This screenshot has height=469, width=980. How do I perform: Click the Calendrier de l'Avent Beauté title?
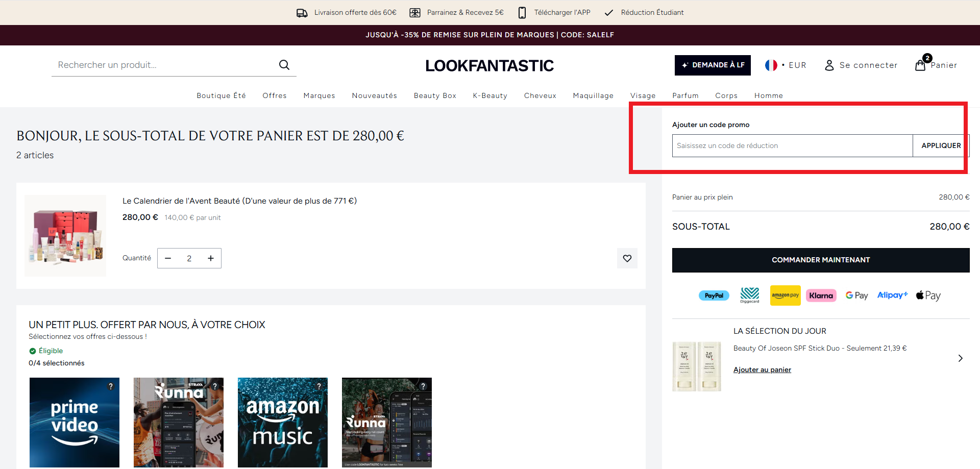coord(239,201)
